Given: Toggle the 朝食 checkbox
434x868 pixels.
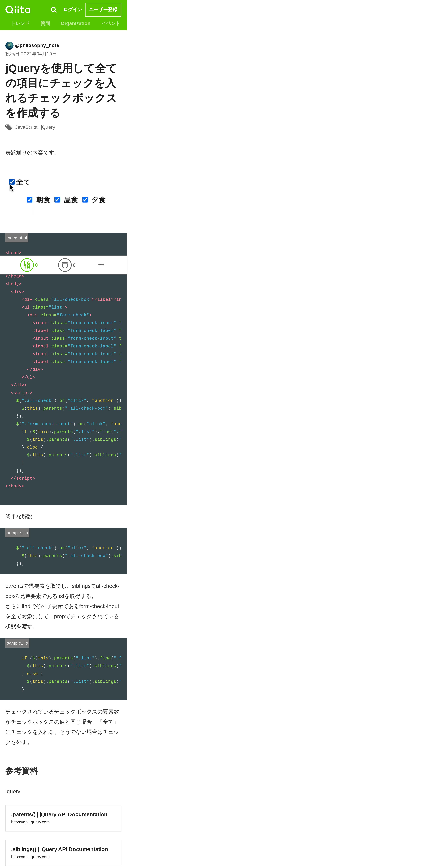Looking at the screenshot, I should pos(30,200).
